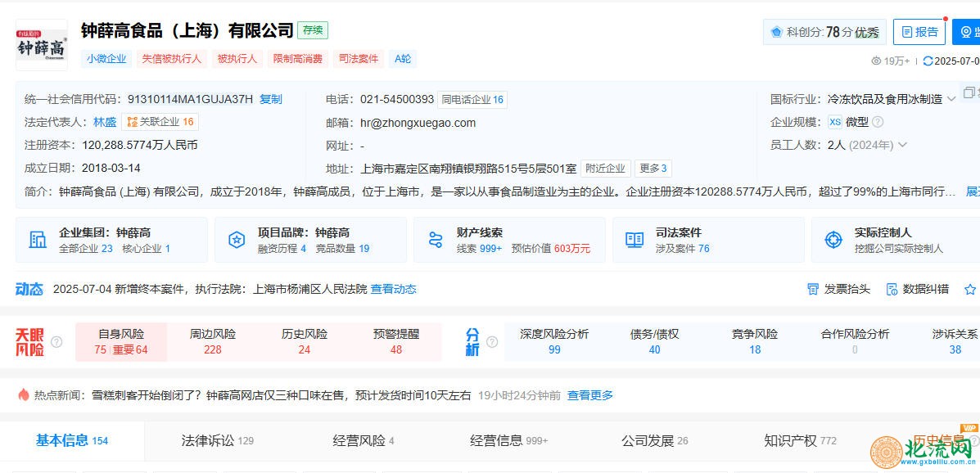Screen dimensions: 980x473
Task: Switch to the 经营风险 4 tab
Action: tap(364, 440)
